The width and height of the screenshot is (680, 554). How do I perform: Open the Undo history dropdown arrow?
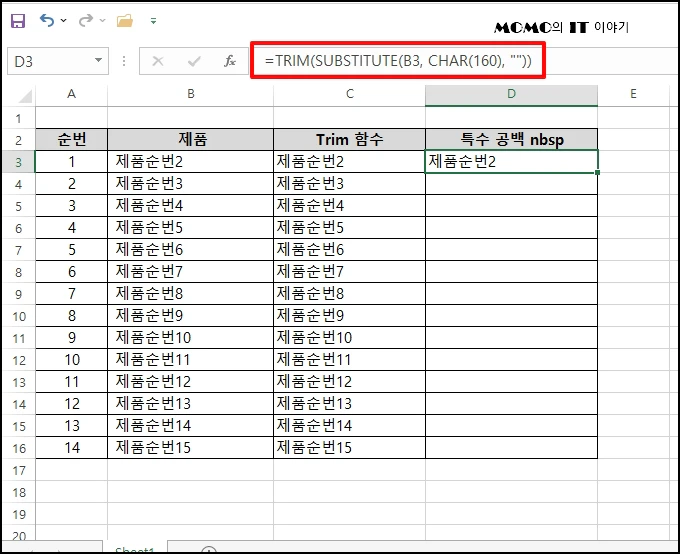tap(64, 20)
